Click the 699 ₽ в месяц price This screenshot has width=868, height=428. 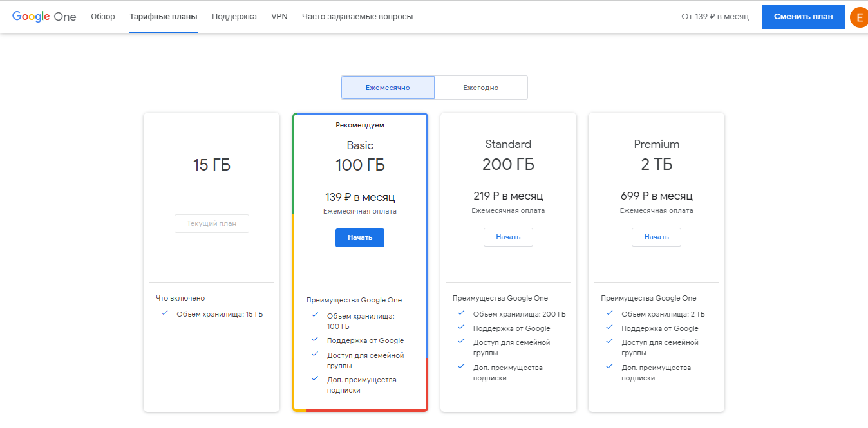pos(656,196)
